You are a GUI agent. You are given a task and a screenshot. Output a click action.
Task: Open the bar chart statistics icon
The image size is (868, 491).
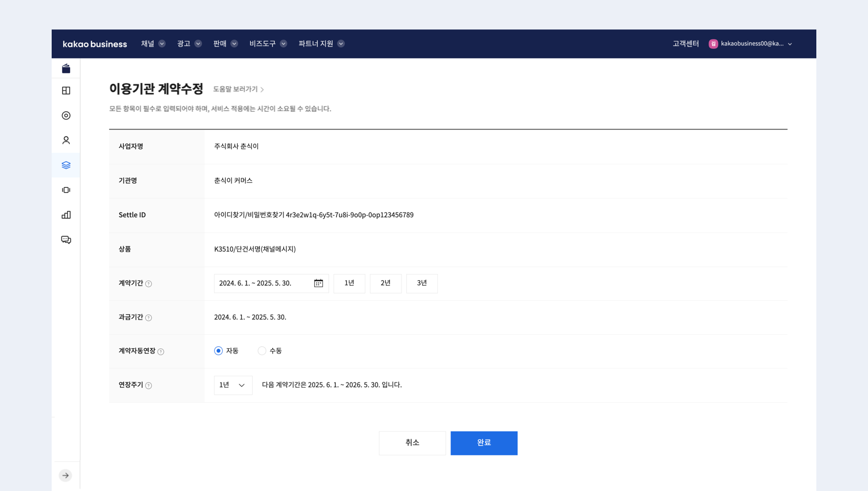[66, 215]
